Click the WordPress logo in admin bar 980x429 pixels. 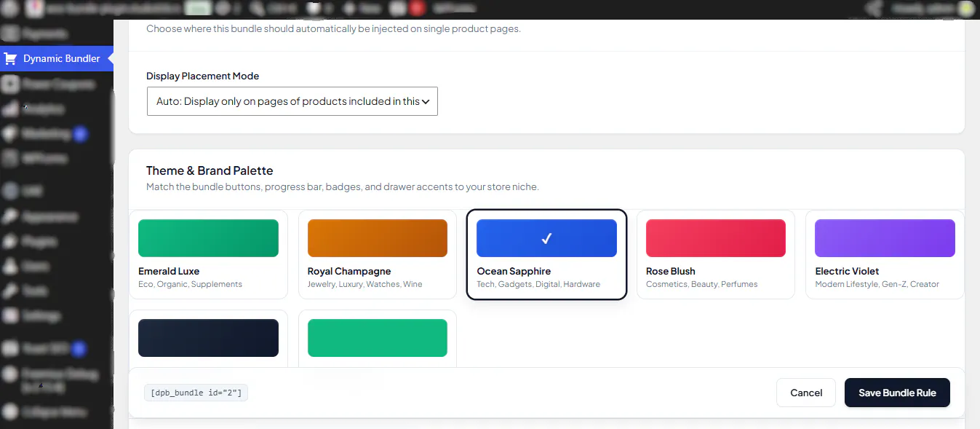[x=12, y=9]
